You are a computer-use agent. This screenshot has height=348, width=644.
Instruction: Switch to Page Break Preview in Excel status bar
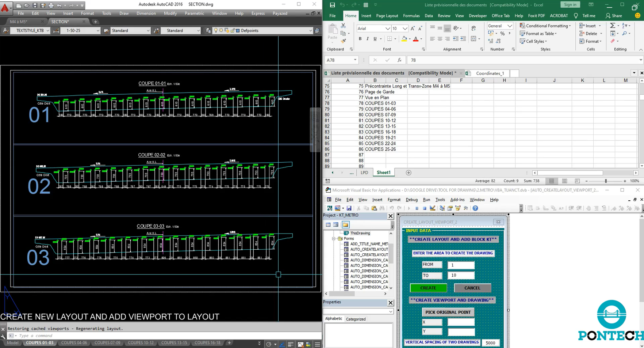tap(577, 181)
